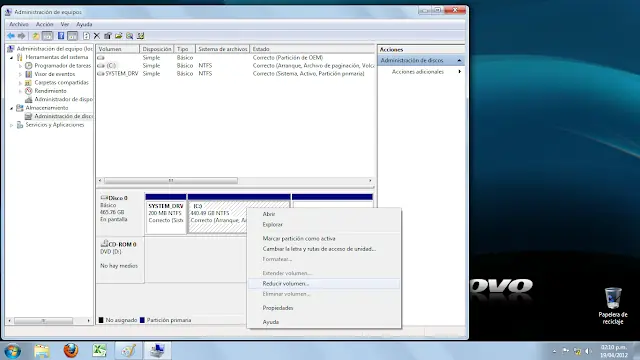Image resolution: width=640 pixels, height=360 pixels.
Task: Open Excel from the taskbar
Action: 99,351
